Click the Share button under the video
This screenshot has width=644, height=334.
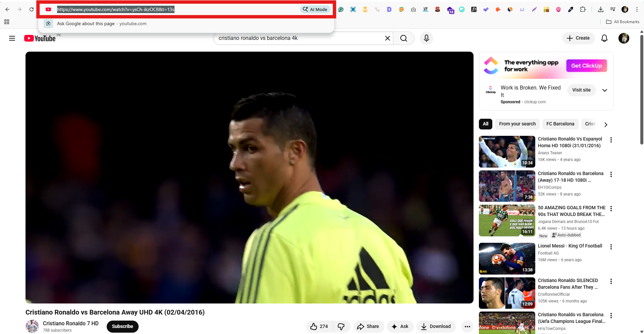tap(368, 326)
